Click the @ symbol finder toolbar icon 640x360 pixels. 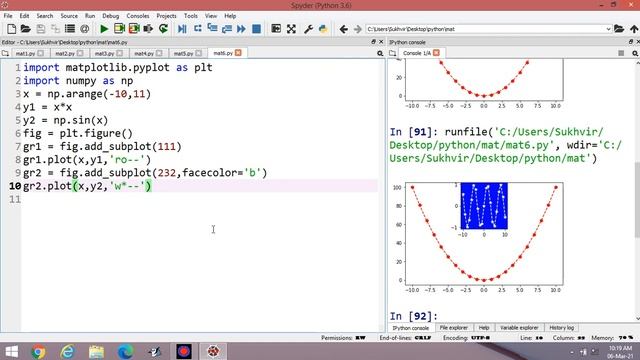coord(84,29)
